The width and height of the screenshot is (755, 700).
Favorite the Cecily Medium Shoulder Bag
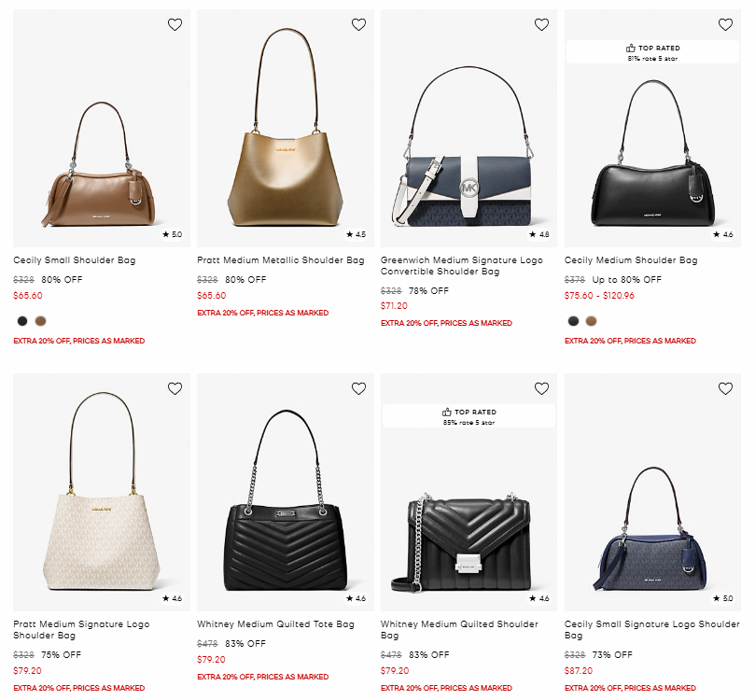[725, 25]
